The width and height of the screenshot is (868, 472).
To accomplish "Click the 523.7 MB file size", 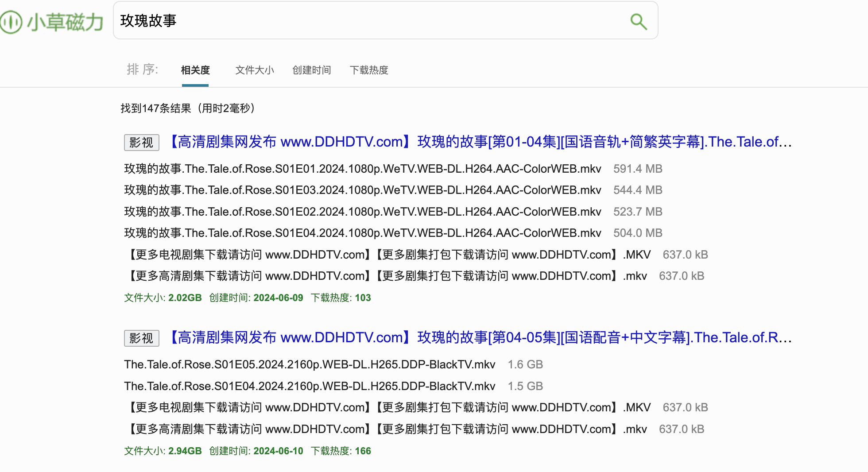I will pyautogui.click(x=638, y=212).
